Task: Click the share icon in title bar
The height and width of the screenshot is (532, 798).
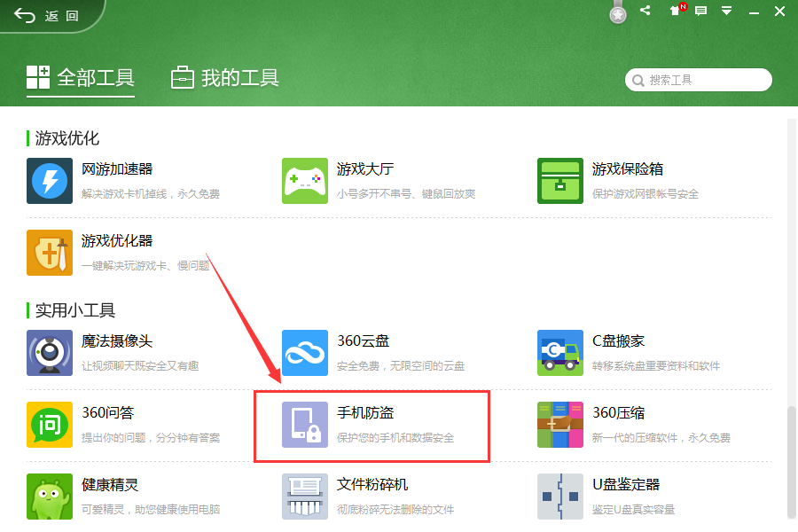Action: [645, 10]
